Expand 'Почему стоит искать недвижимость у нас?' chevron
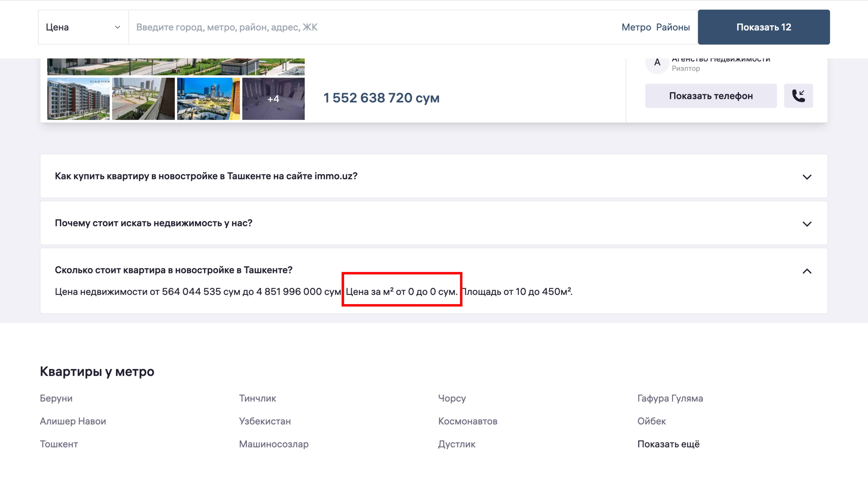The height and width of the screenshot is (491, 868). 807,224
